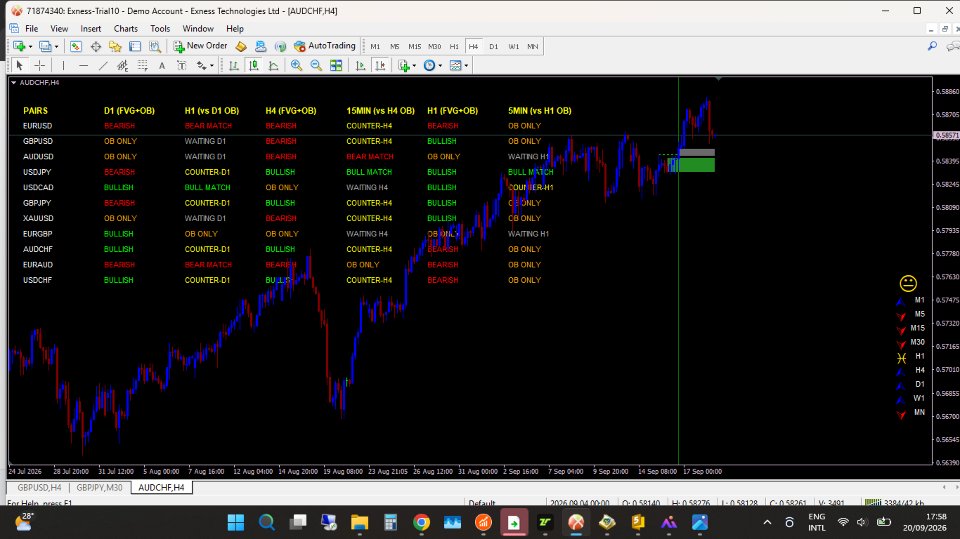
Task: Expand the New Chart dropdown arrow
Action: click(30, 47)
